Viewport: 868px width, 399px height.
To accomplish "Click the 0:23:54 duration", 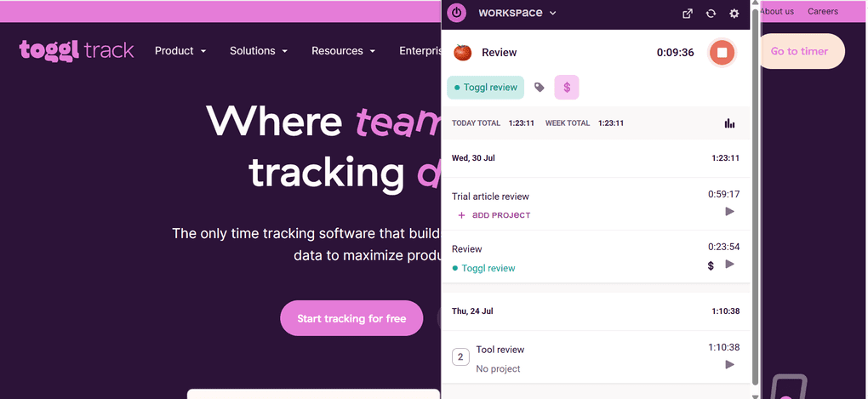I will point(723,247).
